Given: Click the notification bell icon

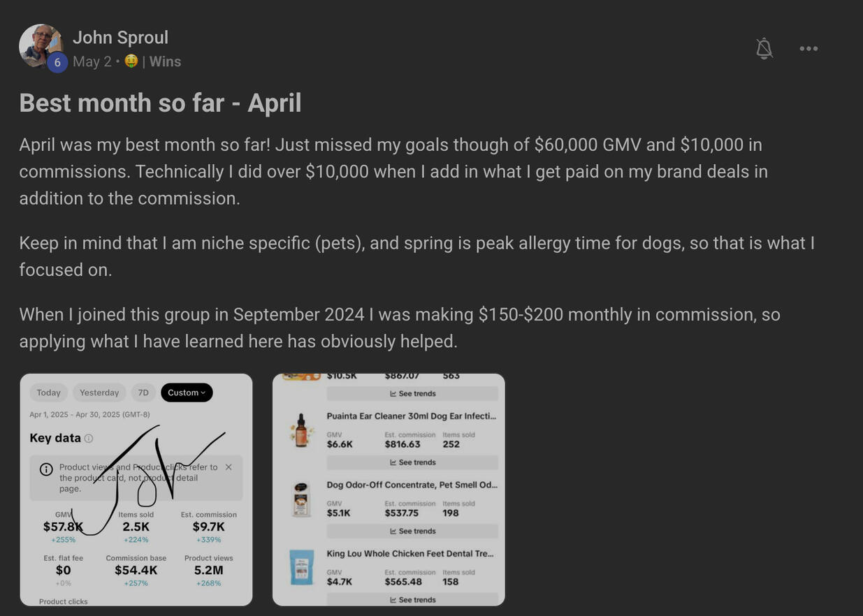Looking at the screenshot, I should pos(764,48).
